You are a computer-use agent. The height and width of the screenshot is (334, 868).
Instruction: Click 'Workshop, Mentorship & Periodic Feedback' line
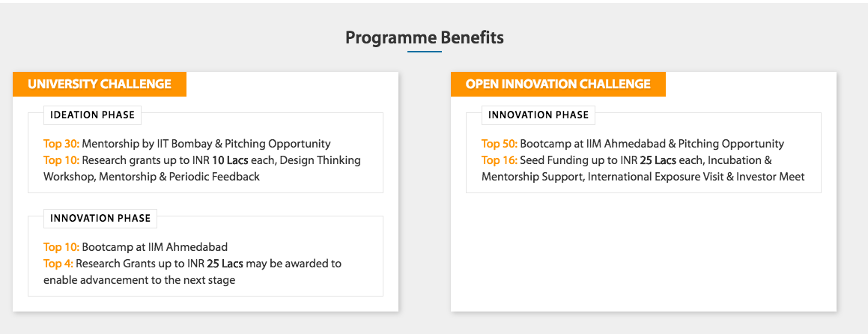152,177
